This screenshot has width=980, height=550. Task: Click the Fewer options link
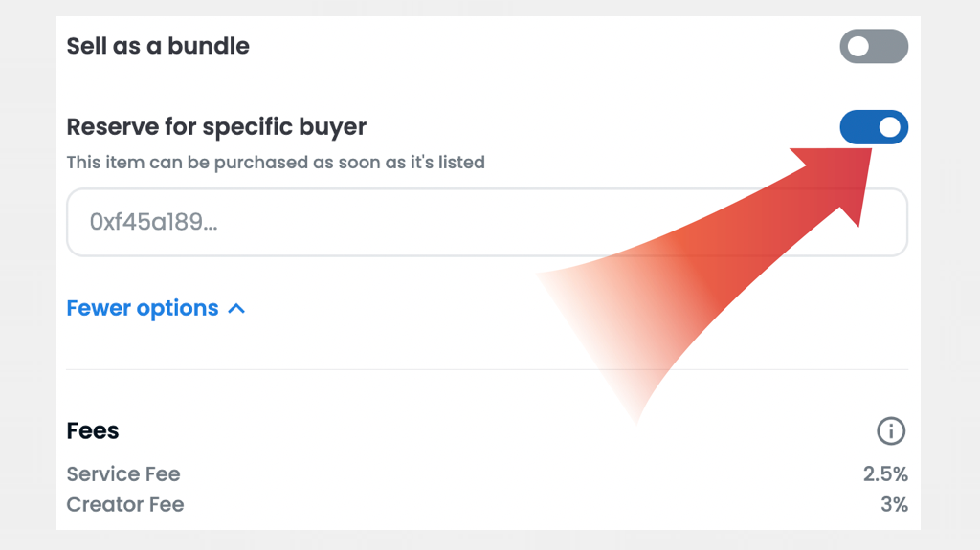click(143, 309)
